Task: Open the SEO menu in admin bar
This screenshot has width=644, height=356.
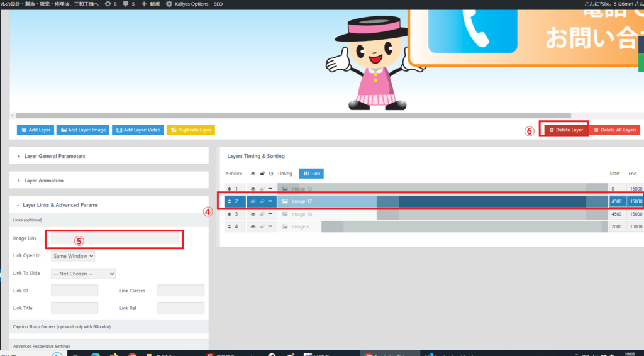Action: [x=218, y=4]
